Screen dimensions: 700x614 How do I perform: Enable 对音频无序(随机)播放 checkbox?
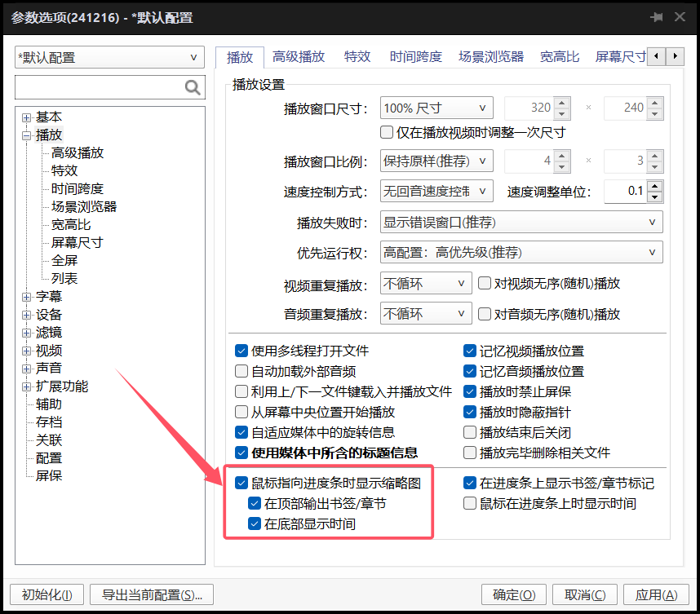pos(485,314)
